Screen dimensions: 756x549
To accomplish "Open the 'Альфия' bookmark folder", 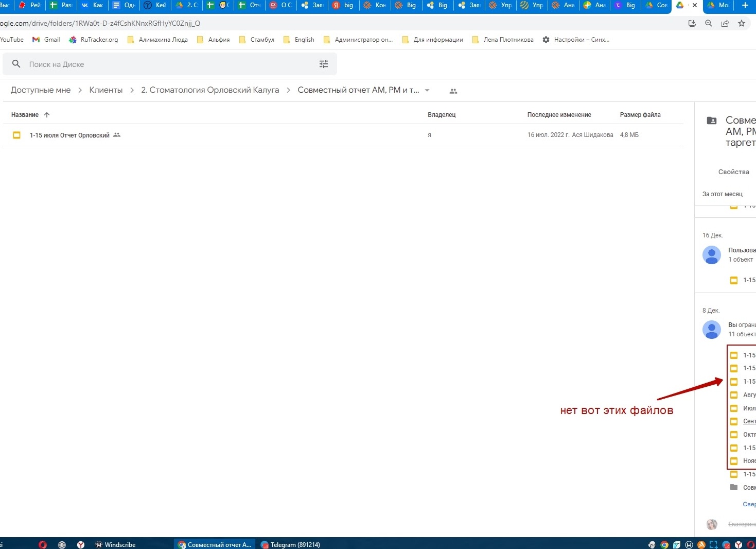I will pyautogui.click(x=213, y=40).
